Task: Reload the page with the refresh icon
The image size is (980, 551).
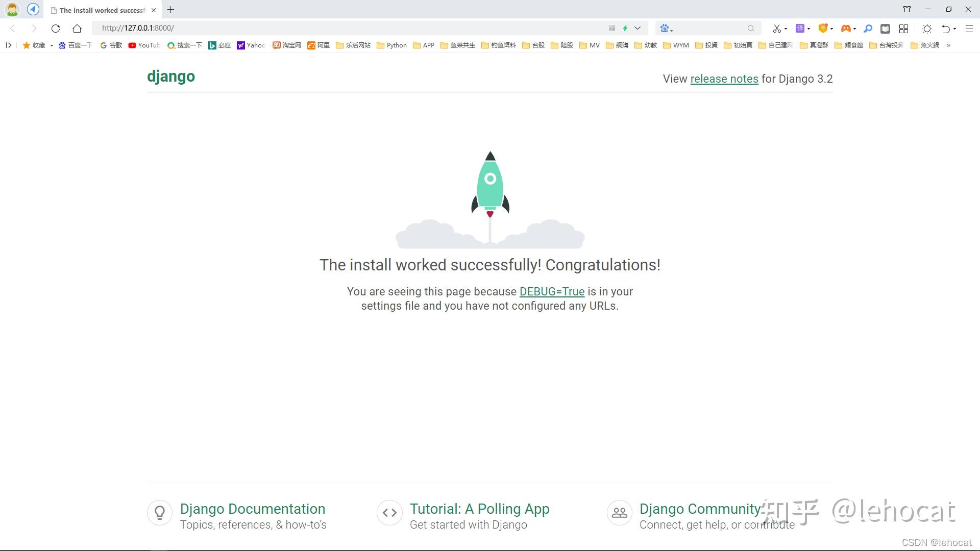Action: (x=55, y=28)
